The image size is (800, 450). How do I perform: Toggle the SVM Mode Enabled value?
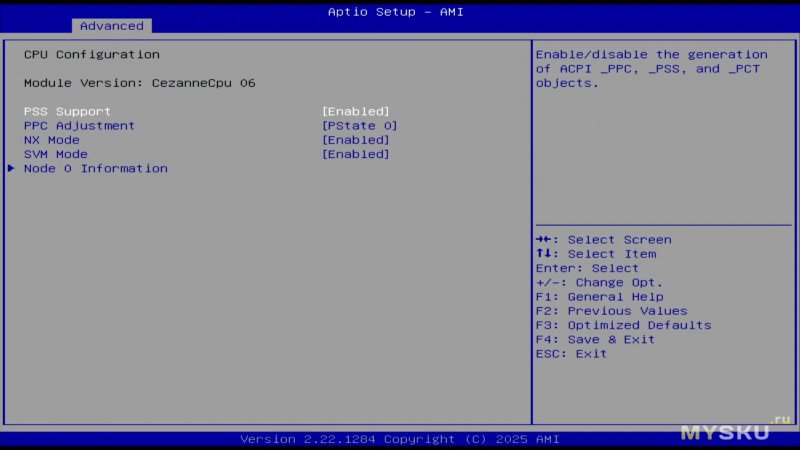pos(356,154)
